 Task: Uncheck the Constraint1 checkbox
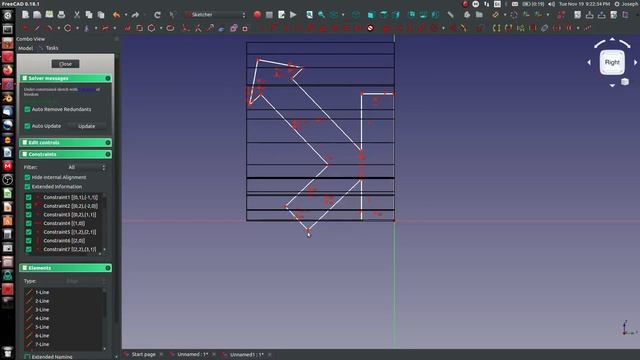(x=29, y=197)
